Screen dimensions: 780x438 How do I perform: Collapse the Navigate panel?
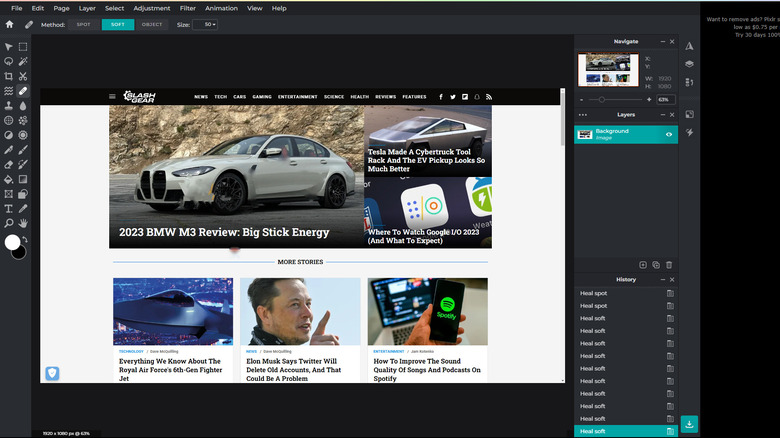click(662, 42)
